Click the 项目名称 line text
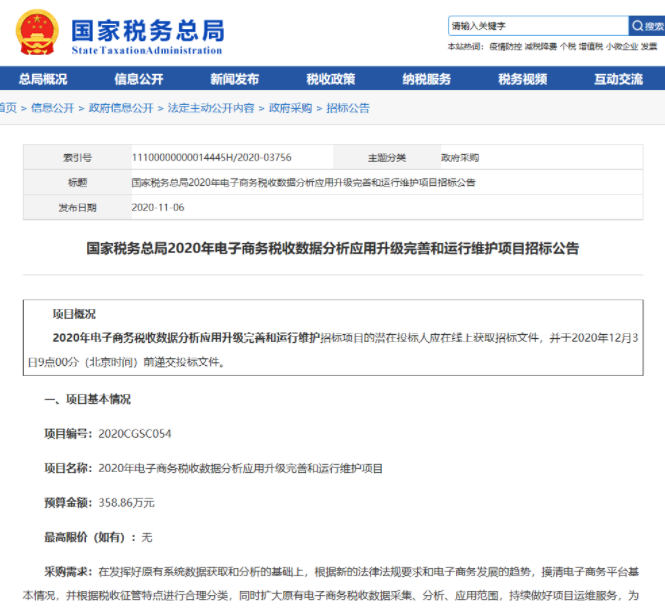Screen dimensions: 665x611 click(x=213, y=468)
